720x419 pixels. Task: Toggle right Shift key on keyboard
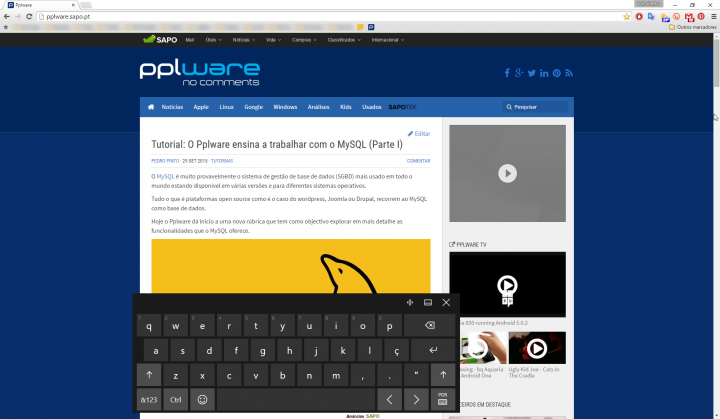[x=443, y=375]
